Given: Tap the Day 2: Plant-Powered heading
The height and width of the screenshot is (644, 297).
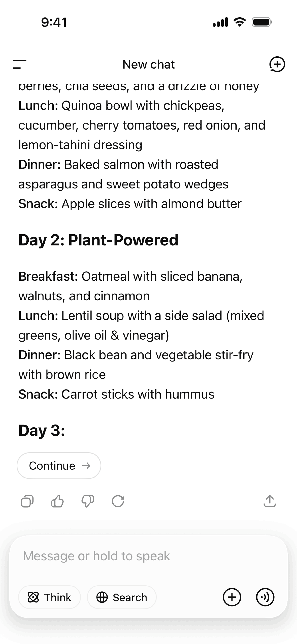Looking at the screenshot, I should pyautogui.click(x=99, y=240).
